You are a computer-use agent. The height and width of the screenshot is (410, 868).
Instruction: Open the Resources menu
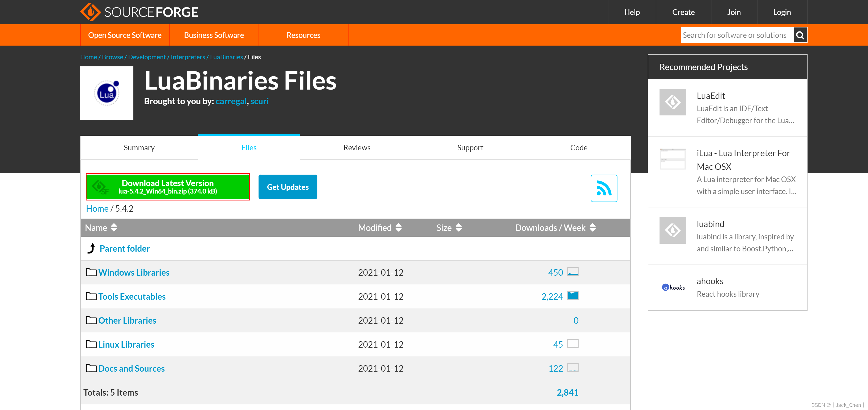click(303, 35)
